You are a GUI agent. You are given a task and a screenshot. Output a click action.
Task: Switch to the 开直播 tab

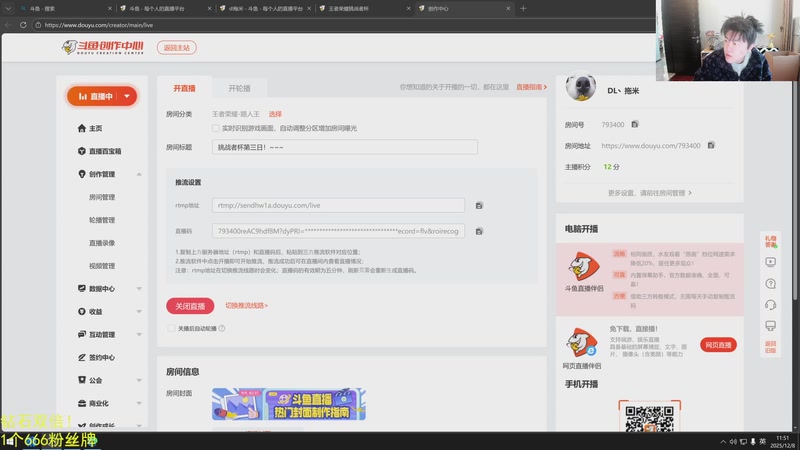(184, 88)
